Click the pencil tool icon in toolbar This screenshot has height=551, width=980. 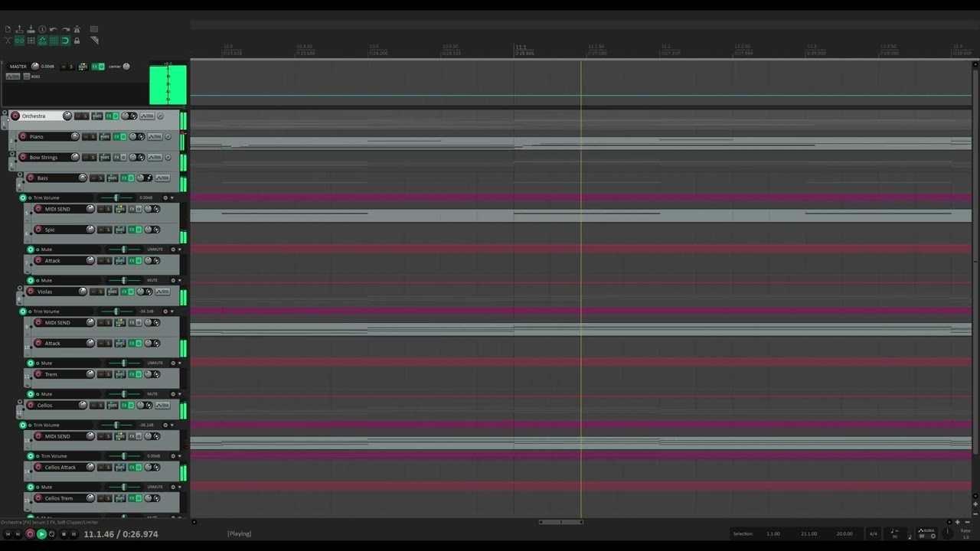[x=94, y=41]
